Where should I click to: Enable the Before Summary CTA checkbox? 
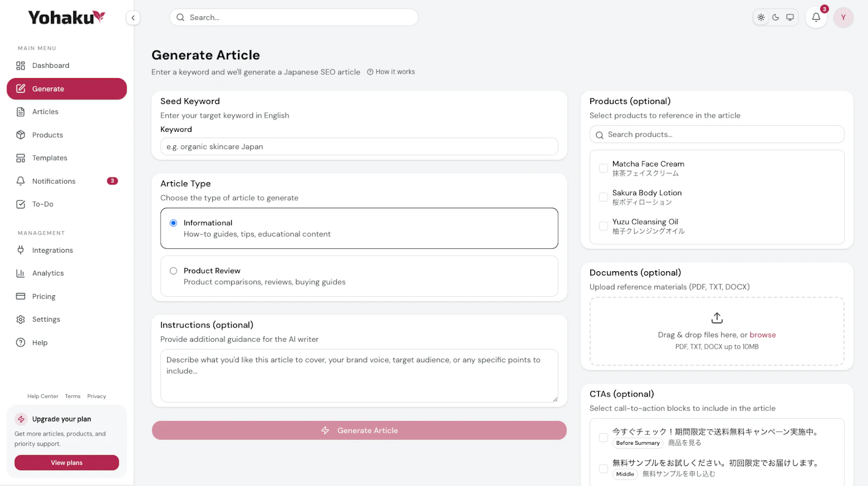(x=603, y=437)
